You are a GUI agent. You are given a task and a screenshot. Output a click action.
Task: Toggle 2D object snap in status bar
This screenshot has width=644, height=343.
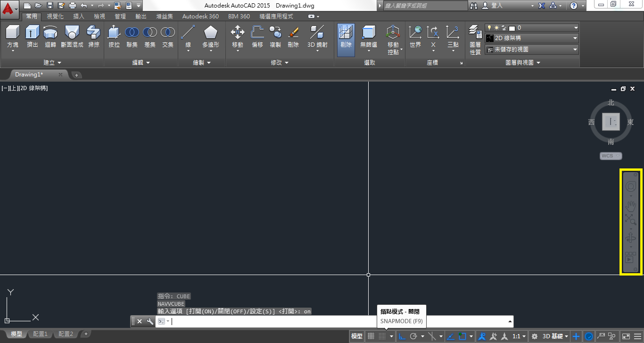462,336
